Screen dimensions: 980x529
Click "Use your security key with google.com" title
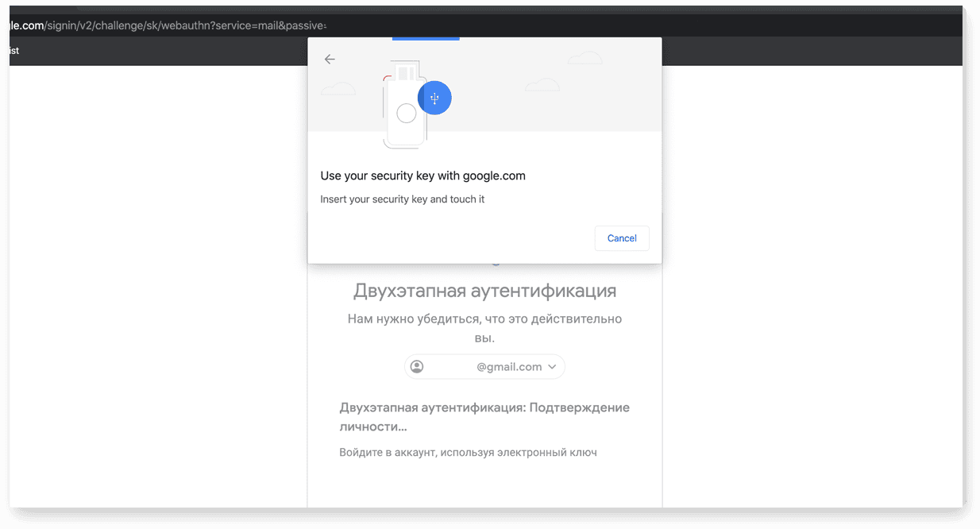pyautogui.click(x=422, y=176)
